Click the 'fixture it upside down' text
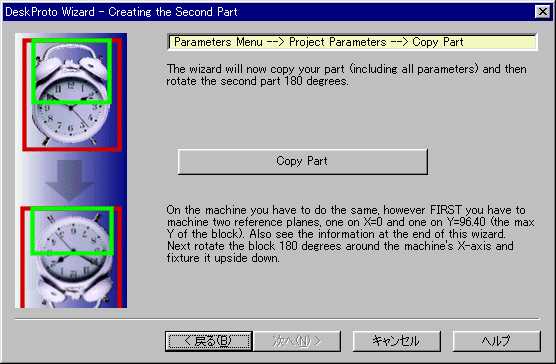 [223, 258]
